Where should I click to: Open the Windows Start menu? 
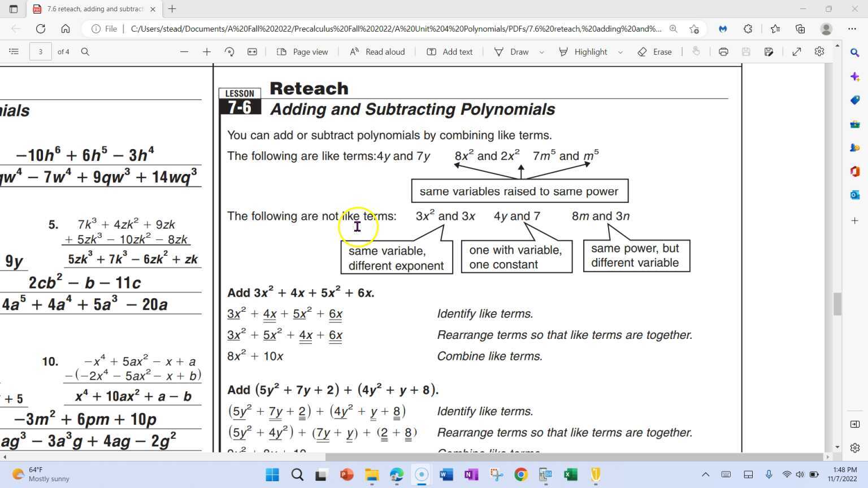coord(272,474)
